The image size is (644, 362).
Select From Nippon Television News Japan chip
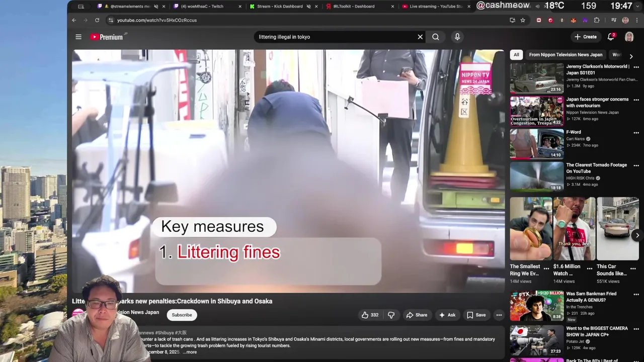(x=566, y=55)
